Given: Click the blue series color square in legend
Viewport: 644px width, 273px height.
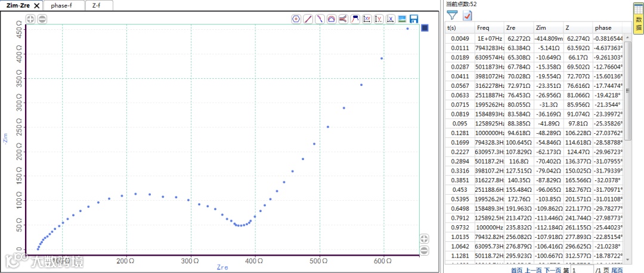Looking at the screenshot, I should point(425,28).
